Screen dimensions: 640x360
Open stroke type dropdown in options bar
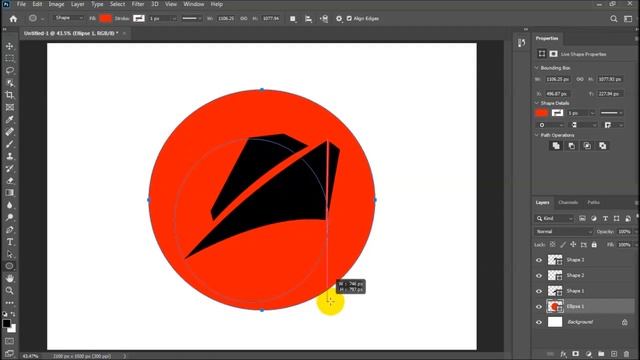(192, 19)
